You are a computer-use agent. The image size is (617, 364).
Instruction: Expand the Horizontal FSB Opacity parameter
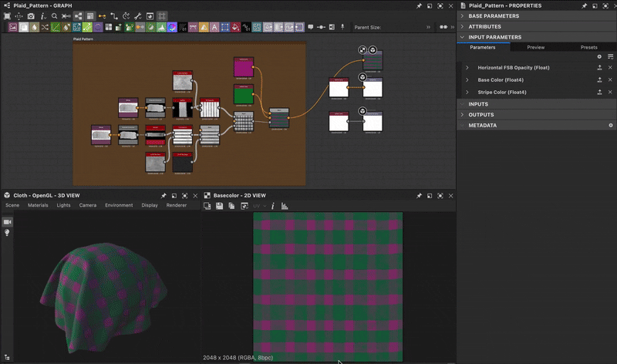pos(467,68)
